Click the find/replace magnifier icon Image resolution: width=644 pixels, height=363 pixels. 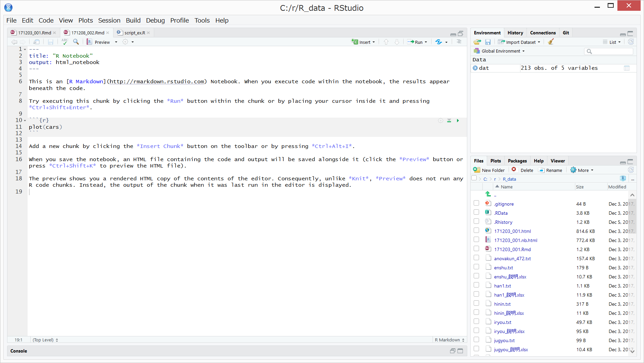76,42
